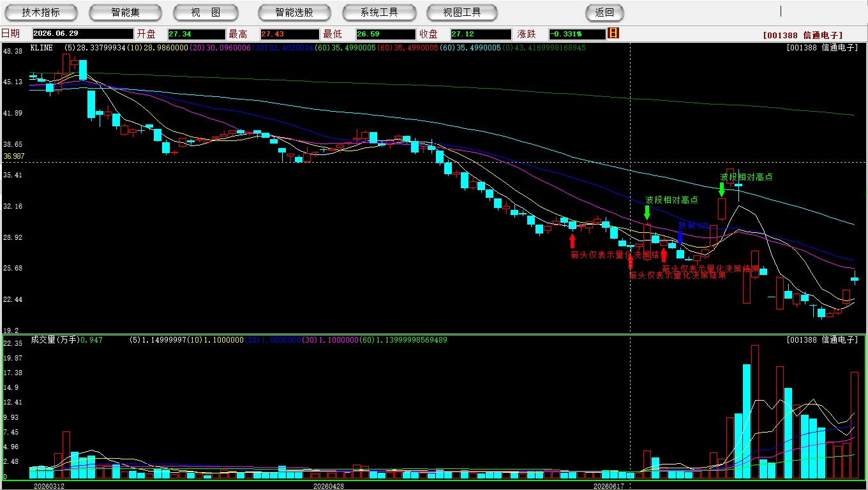This screenshot has height=490, width=868.
Task: Click the 开盘 value 27.34
Action: tap(197, 34)
